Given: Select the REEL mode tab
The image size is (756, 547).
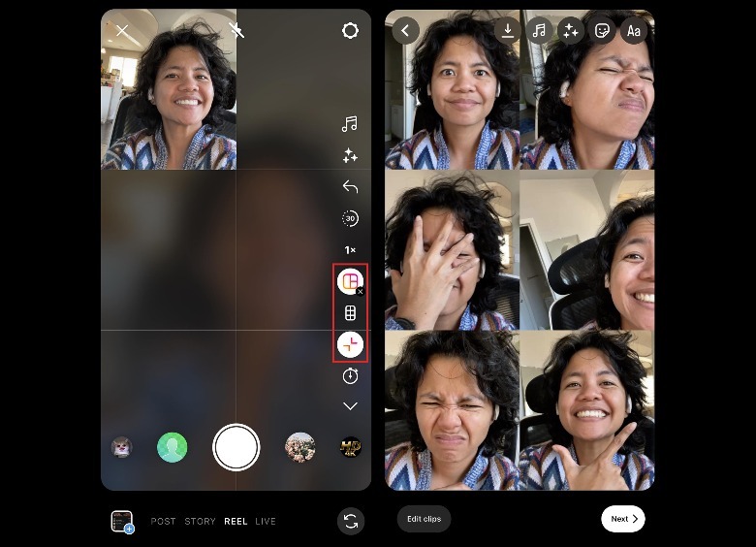Looking at the screenshot, I should pos(236,522).
